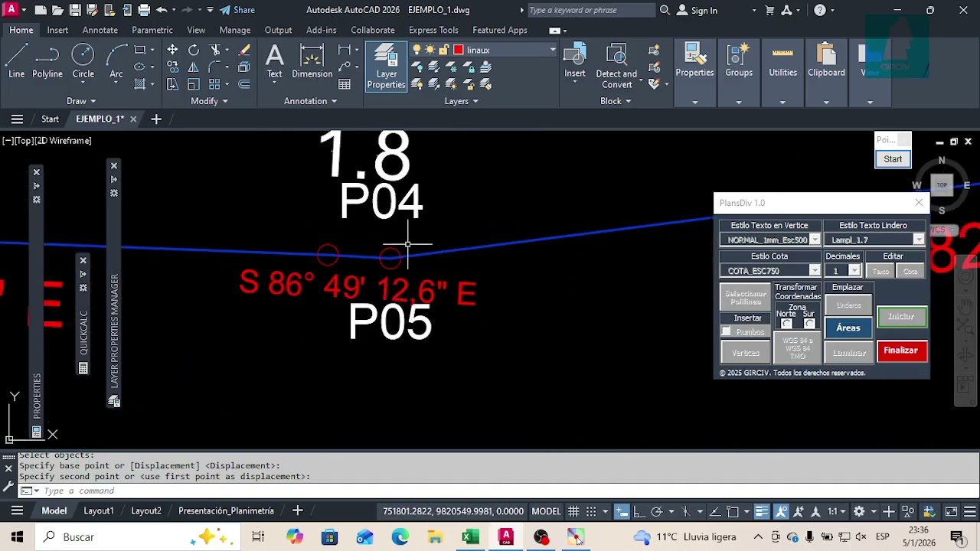
Task: Toggle polar tracking in status bar
Action: tap(657, 511)
